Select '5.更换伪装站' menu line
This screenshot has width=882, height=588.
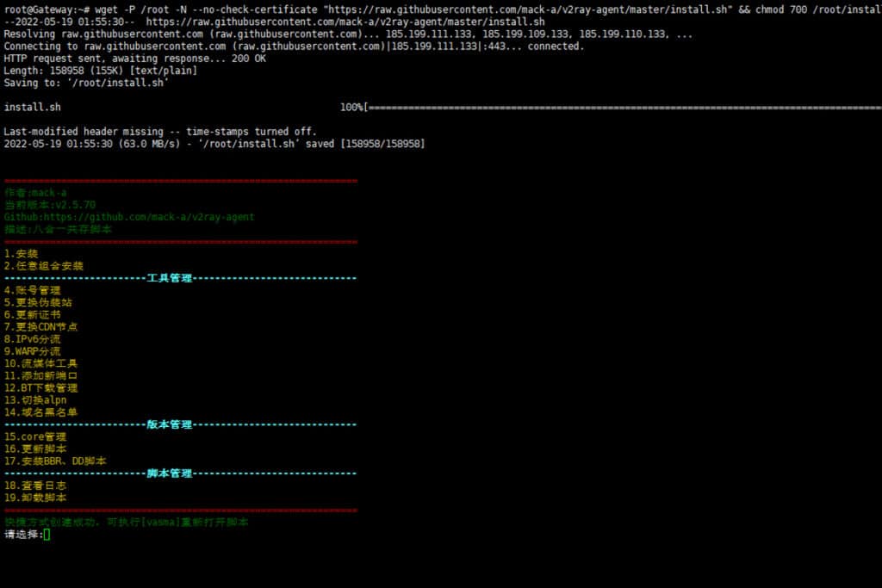click(38, 302)
